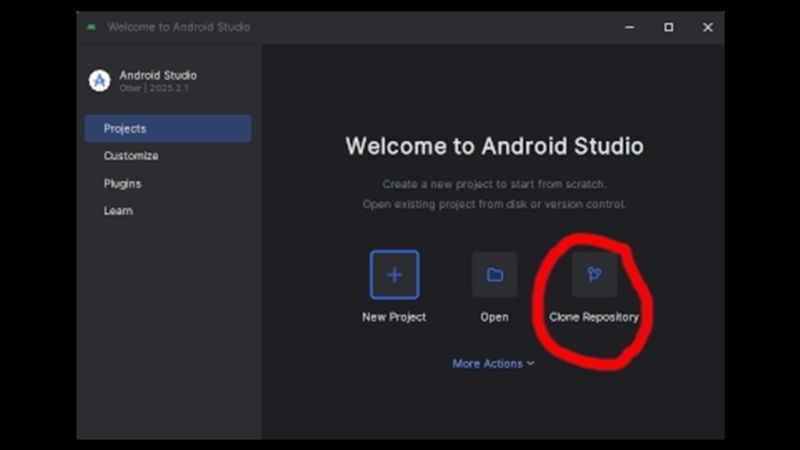Image resolution: width=800 pixels, height=450 pixels.
Task: Click the Open text label
Action: point(494,317)
